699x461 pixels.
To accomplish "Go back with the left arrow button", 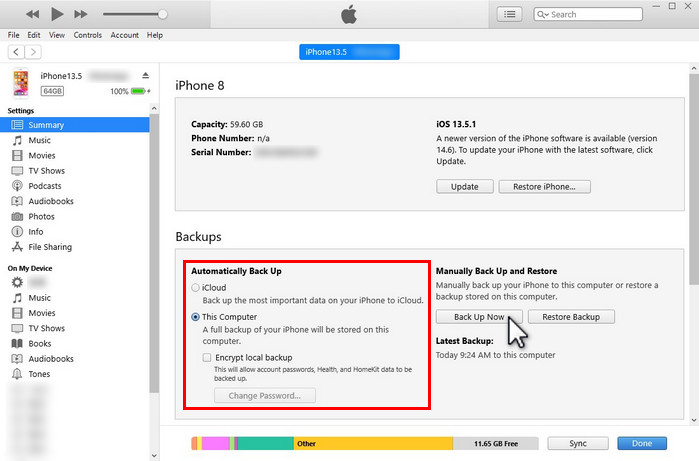I will coord(16,52).
